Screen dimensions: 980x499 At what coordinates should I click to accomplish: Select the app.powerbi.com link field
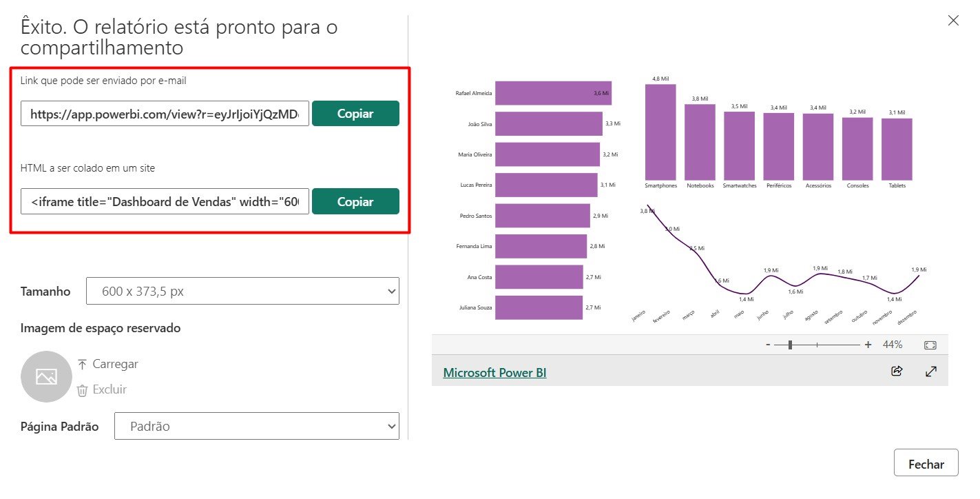(165, 114)
